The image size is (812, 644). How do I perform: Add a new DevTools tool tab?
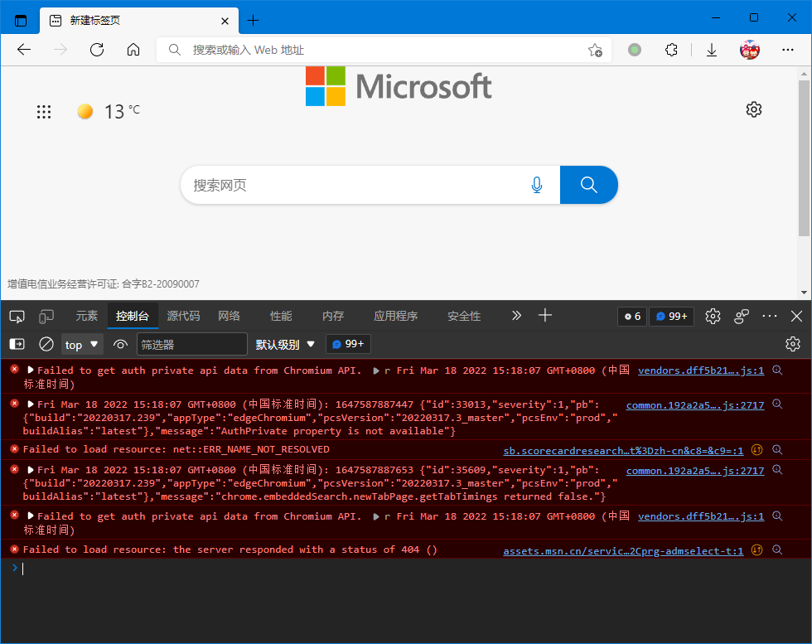point(545,315)
